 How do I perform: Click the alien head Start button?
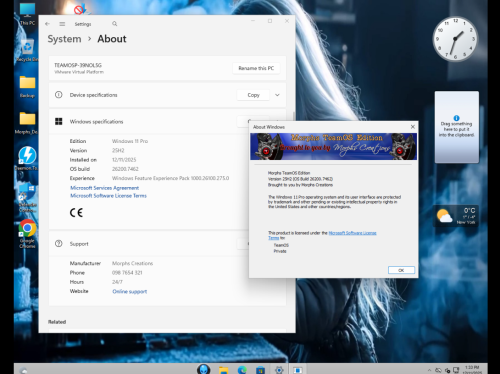click(x=203, y=369)
